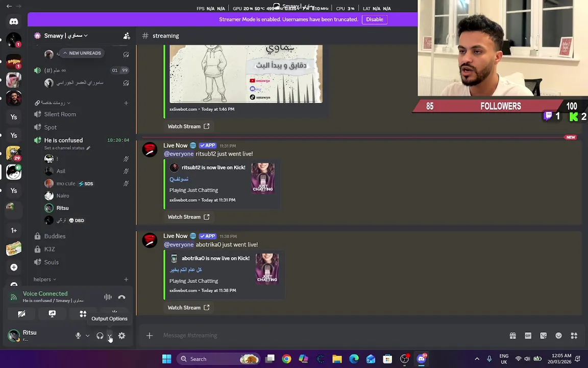
Task: Open the عام voice channel row
Action: (x=81, y=70)
